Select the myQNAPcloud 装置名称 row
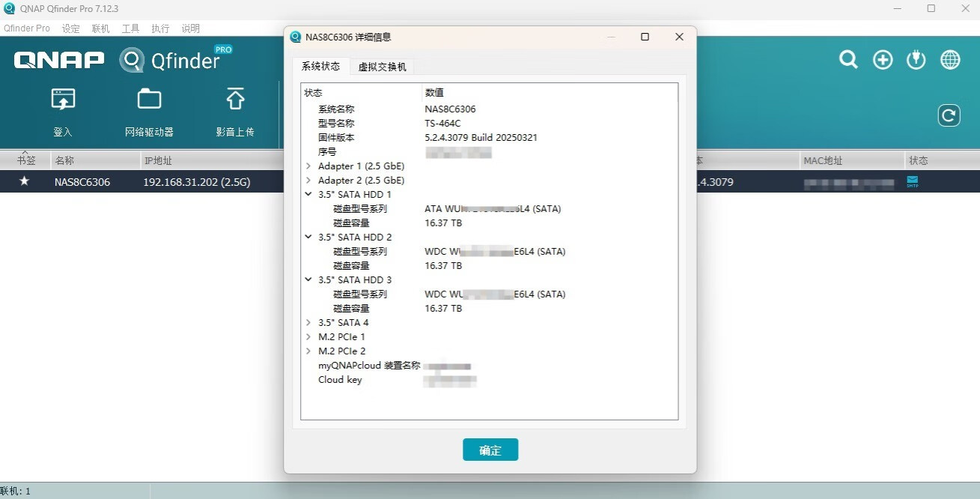 (x=490, y=366)
